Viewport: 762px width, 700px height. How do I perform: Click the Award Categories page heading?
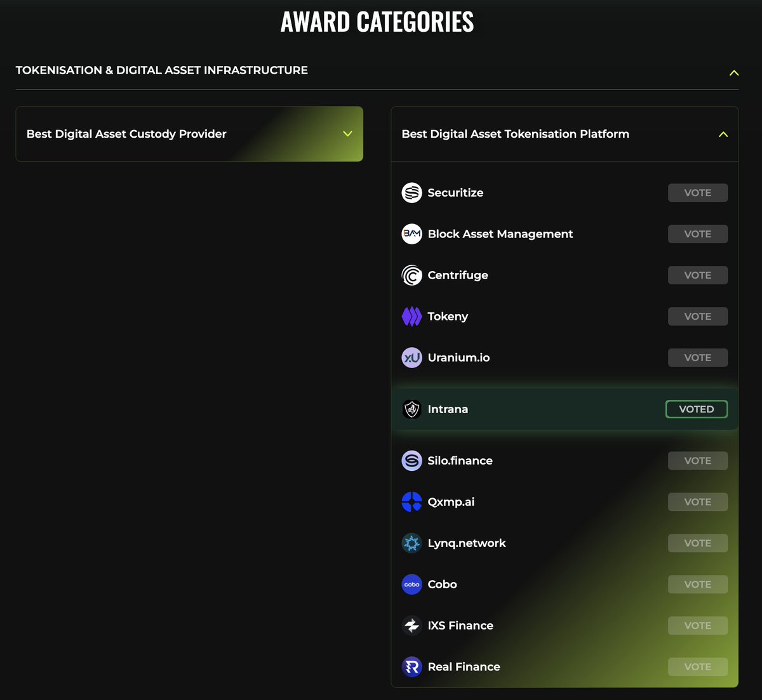(377, 22)
